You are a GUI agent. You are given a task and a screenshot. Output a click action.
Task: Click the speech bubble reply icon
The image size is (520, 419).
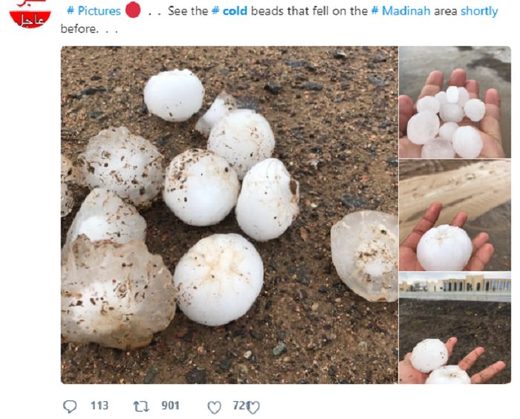(70, 406)
